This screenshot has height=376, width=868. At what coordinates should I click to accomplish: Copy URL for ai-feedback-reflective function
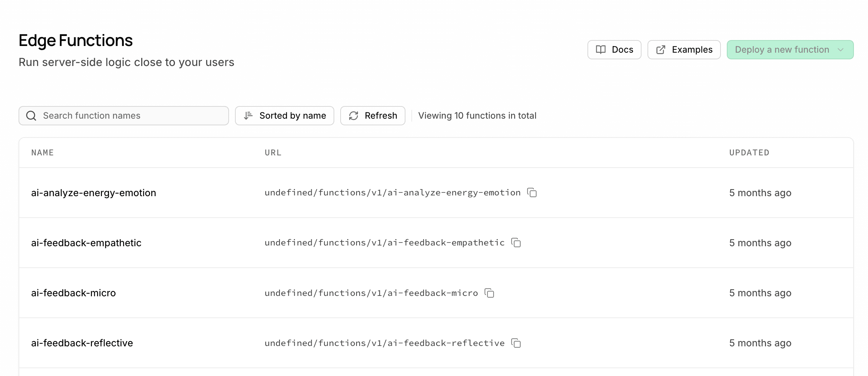coord(516,343)
